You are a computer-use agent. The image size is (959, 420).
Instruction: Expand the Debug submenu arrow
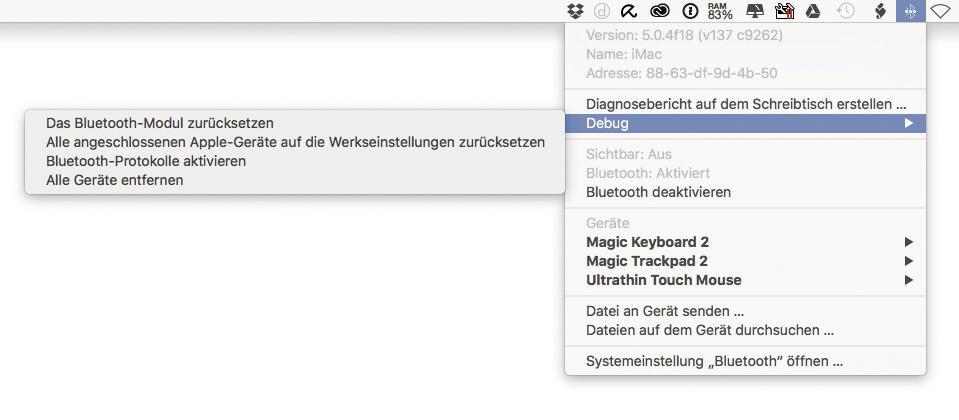(x=909, y=123)
